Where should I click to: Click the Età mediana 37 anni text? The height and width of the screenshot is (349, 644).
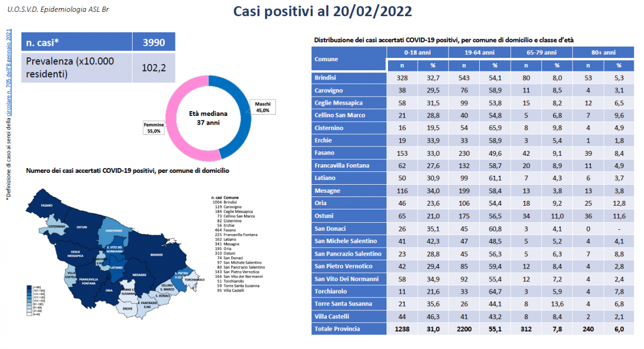(208, 118)
